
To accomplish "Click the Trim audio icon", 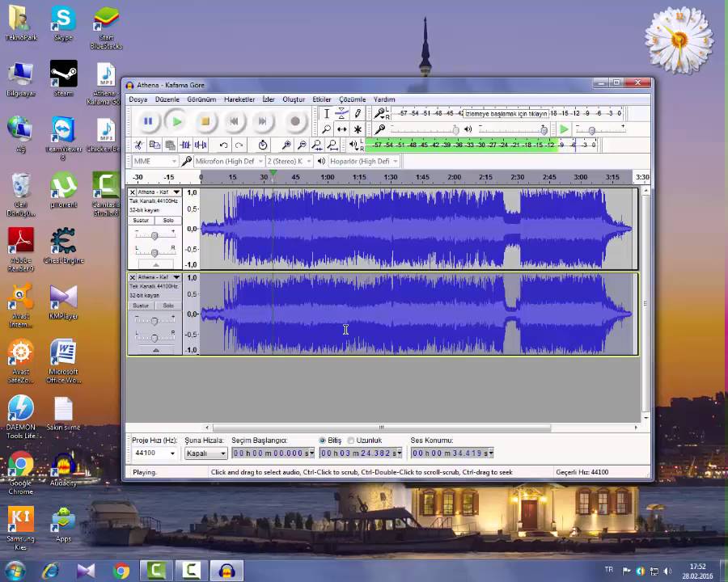I will 186,145.
